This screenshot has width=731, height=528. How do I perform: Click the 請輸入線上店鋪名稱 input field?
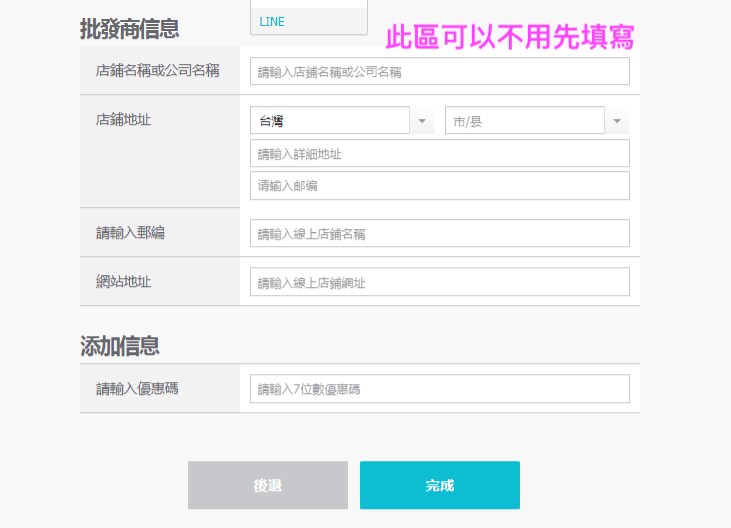[x=440, y=233]
